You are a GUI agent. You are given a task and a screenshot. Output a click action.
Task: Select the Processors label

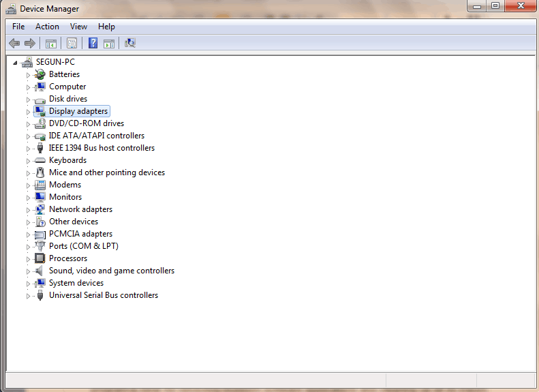[x=68, y=258]
